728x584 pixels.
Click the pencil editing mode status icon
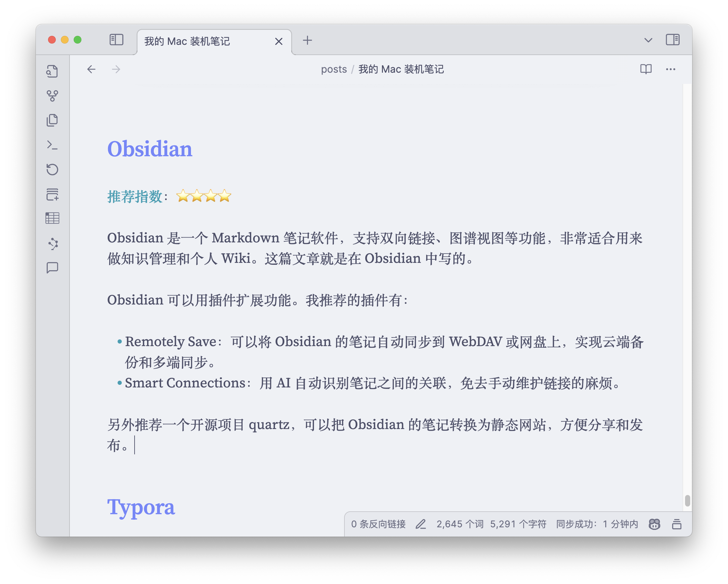(421, 524)
